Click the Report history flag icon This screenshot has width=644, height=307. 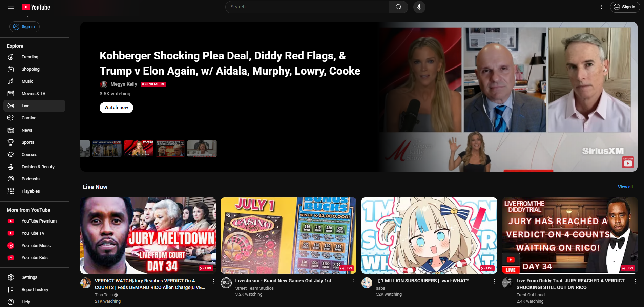tap(11, 290)
